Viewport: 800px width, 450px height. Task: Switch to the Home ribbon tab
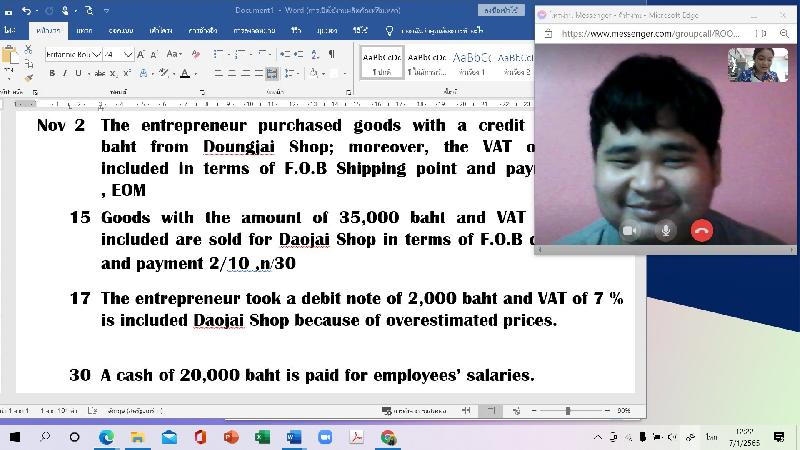click(46, 31)
